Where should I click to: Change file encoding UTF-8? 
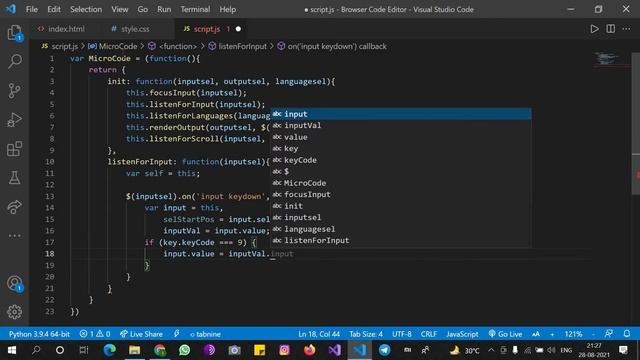click(402, 334)
